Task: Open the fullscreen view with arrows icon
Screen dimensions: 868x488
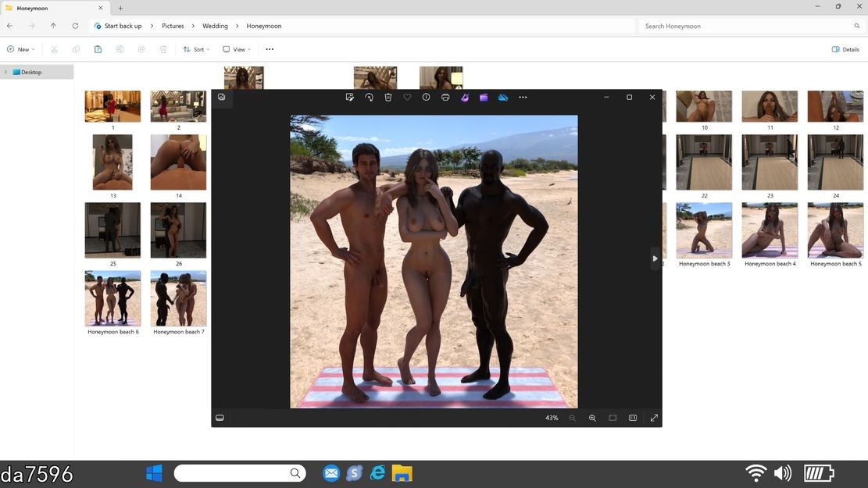Action: tap(654, 418)
